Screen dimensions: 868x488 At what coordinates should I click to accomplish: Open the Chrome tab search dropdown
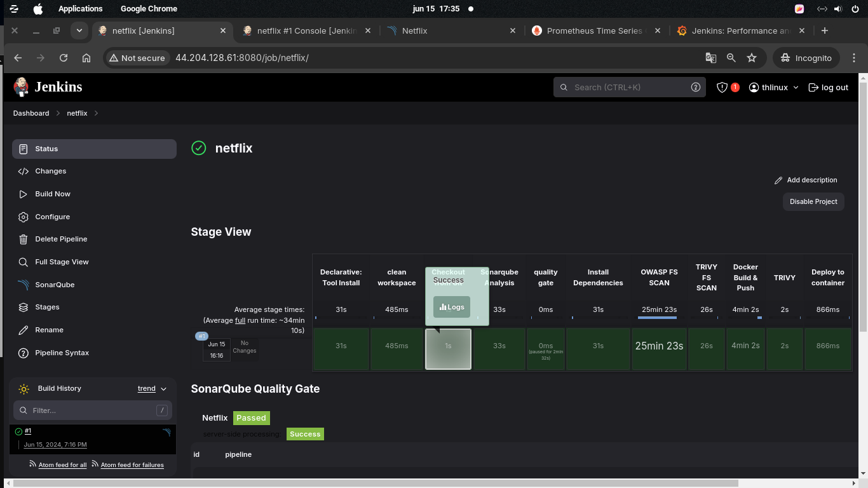click(x=79, y=30)
